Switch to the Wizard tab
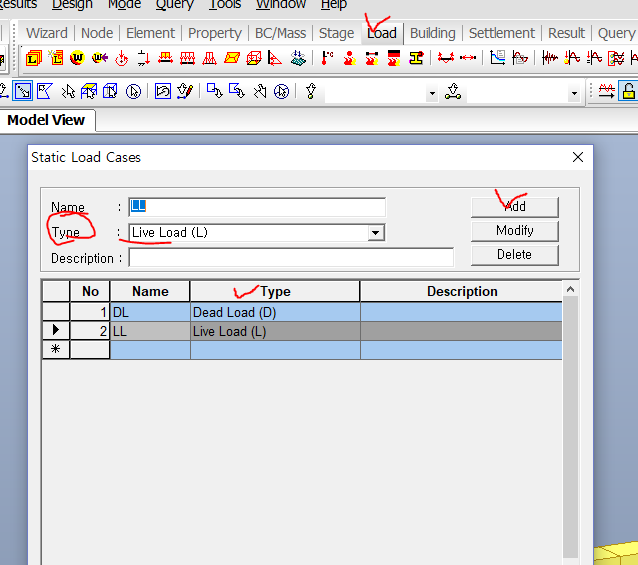 [47, 33]
